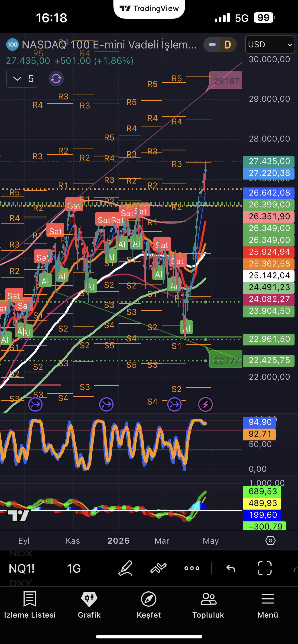Tap the 24.491,23 light green label

269,287
